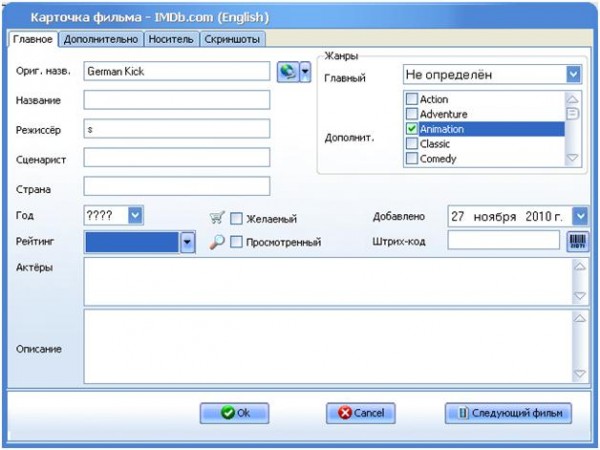This screenshot has width=600, height=450.
Task: Check the Adventure genre box
Action: 411,114
